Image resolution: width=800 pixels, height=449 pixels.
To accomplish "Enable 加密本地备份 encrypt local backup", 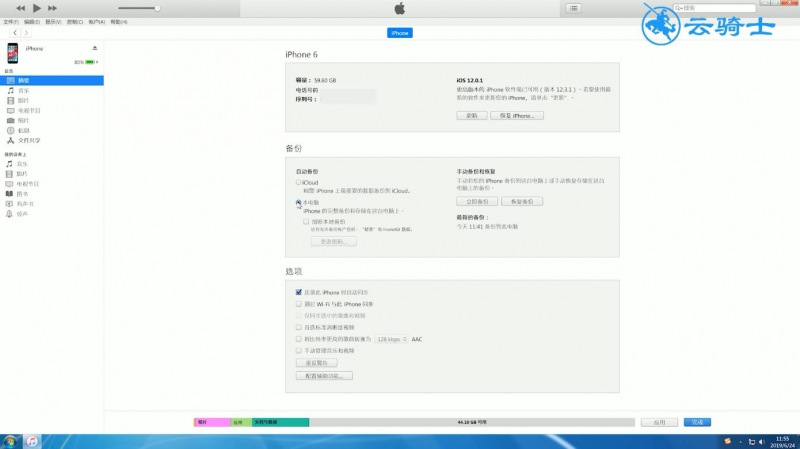I will (306, 222).
